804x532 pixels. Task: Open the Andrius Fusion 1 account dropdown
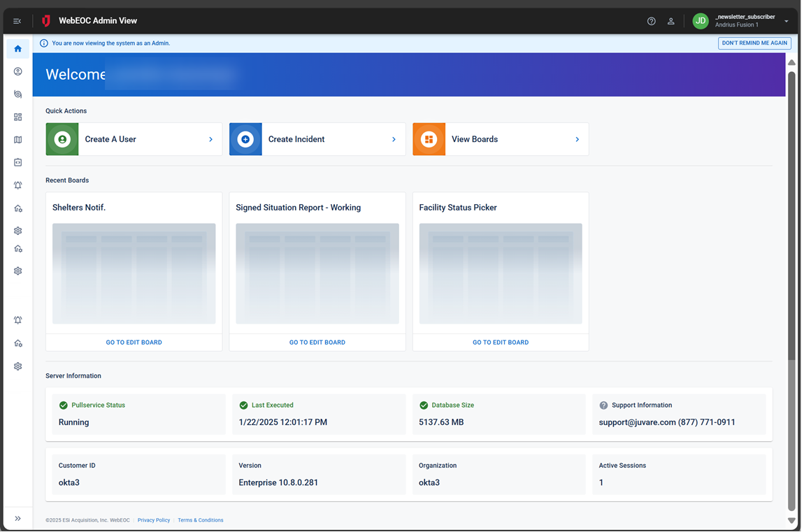[x=786, y=21]
